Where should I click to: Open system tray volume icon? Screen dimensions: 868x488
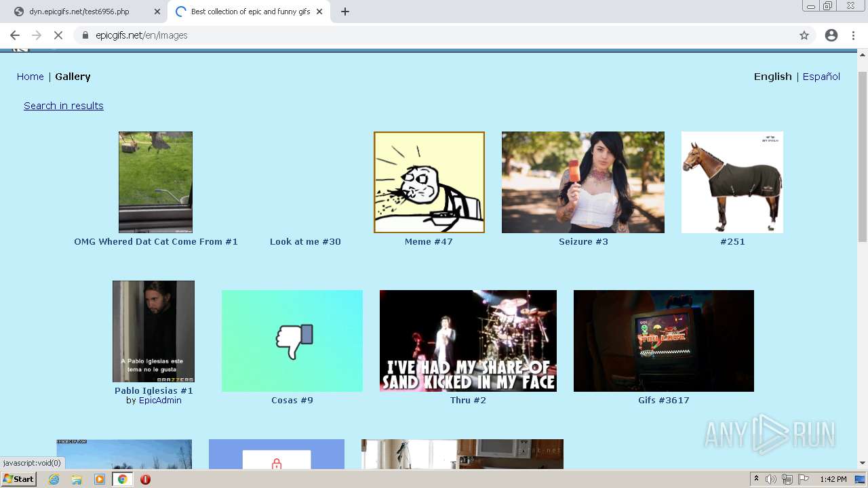click(x=771, y=479)
